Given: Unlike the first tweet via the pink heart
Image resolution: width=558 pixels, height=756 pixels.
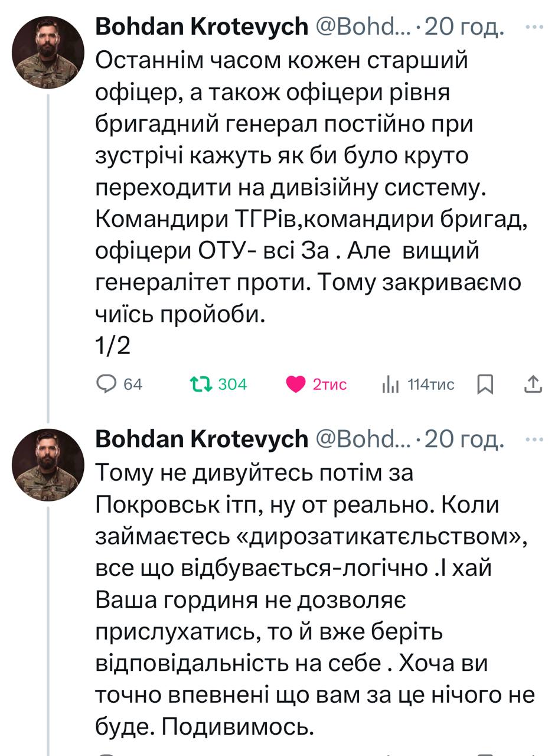Looking at the screenshot, I should coord(295,384).
